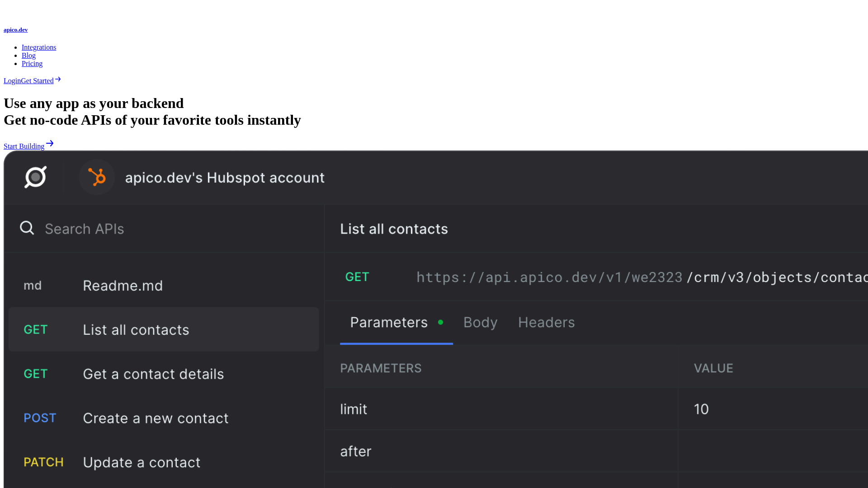Open the Pricing link

32,64
